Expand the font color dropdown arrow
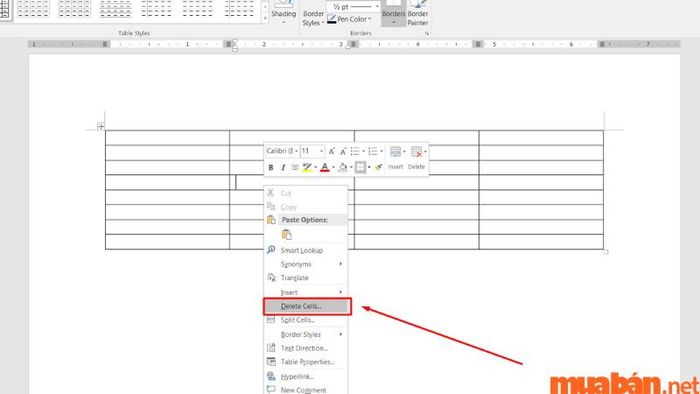700x394 pixels. pyautogui.click(x=333, y=167)
